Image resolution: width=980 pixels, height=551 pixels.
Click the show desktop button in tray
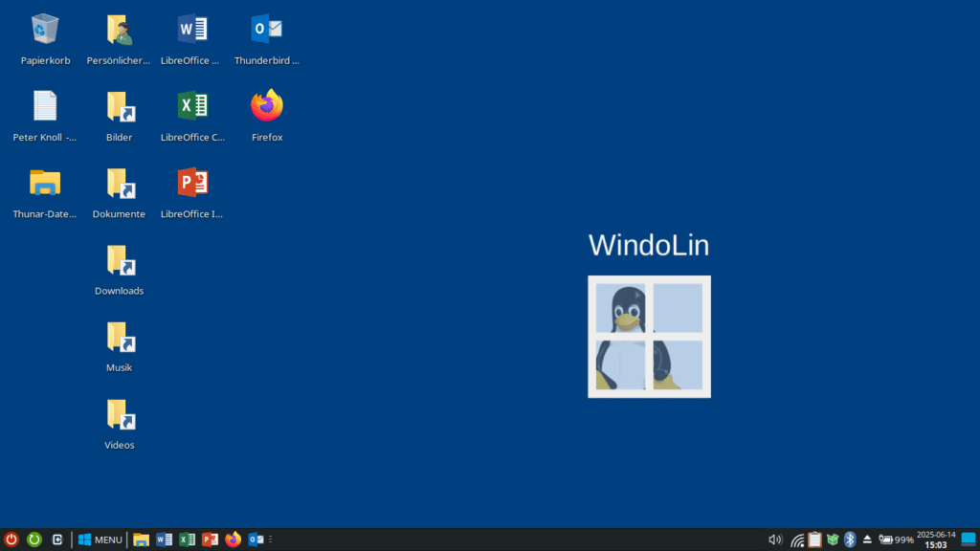click(969, 540)
